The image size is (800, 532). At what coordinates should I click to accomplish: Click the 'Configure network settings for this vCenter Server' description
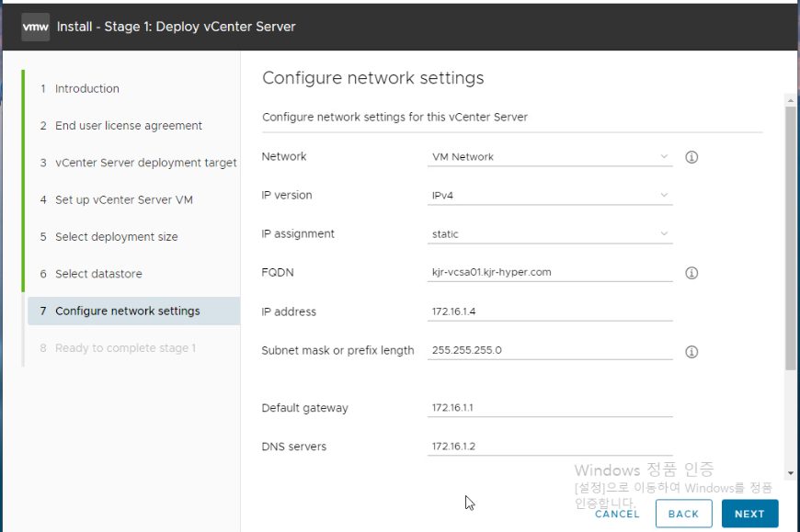[394, 118]
